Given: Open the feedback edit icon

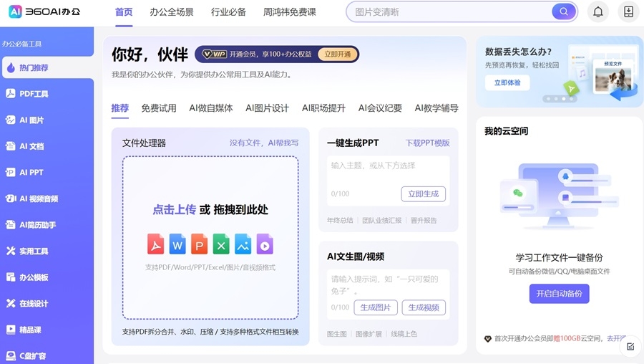Looking at the screenshot, I should pyautogui.click(x=630, y=346).
